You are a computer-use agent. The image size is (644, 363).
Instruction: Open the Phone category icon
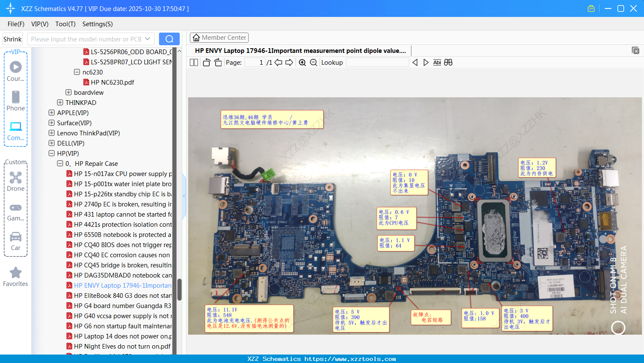tap(16, 101)
